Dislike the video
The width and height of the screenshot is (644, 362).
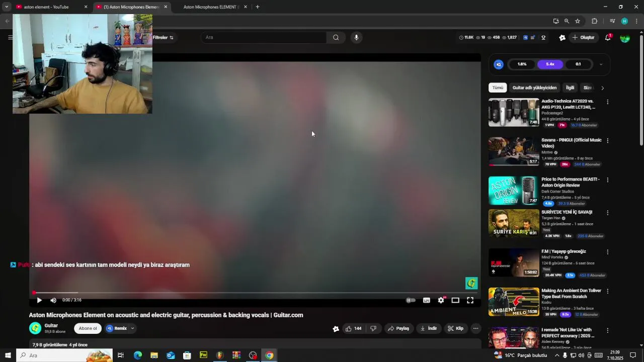point(373,328)
